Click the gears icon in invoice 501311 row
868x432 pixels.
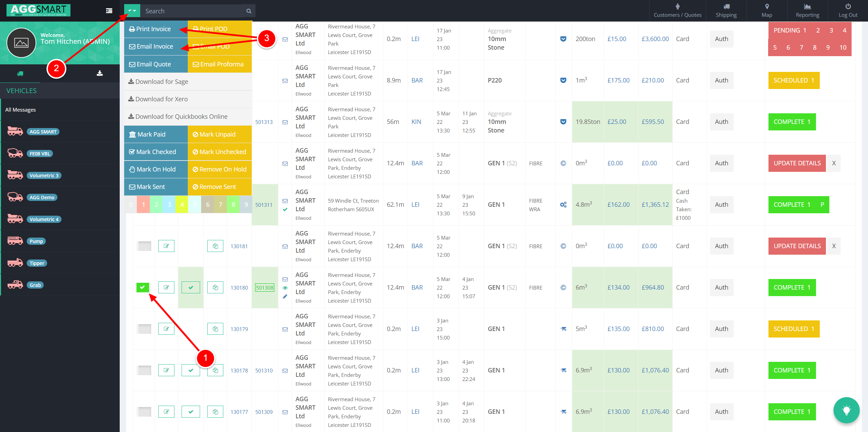(x=563, y=204)
